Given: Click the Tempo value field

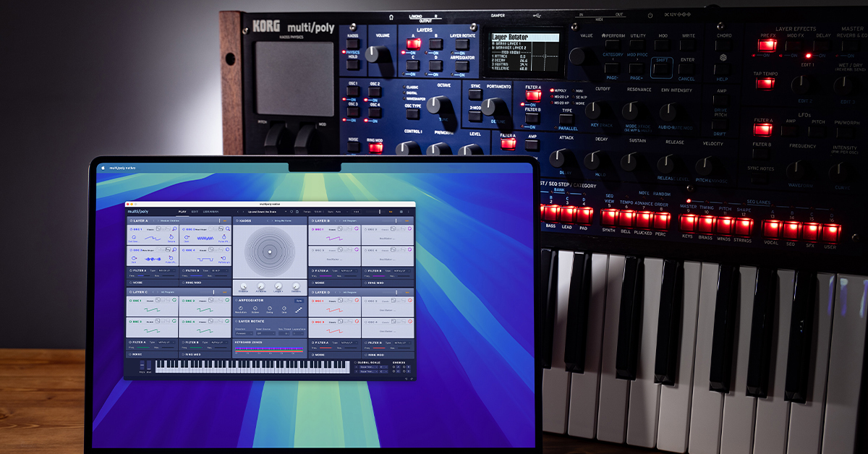Looking at the screenshot, I should tap(318, 212).
